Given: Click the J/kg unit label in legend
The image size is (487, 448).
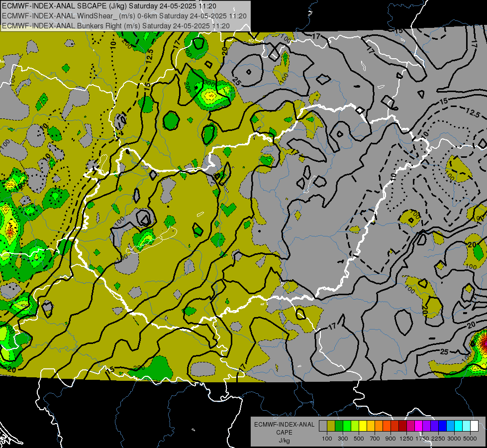Looking at the screenshot, I should coord(284,441).
